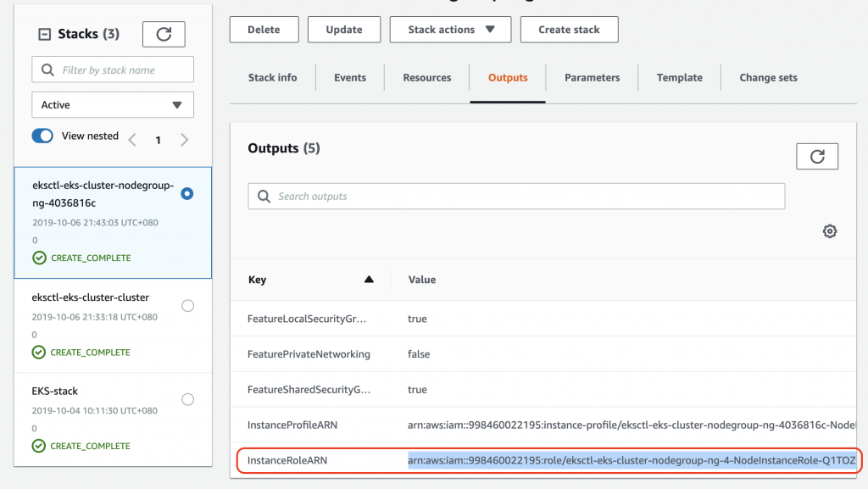Collapse the Stacks panel with the minus icon
Image resolution: width=868 pixels, height=489 pixels.
click(44, 34)
